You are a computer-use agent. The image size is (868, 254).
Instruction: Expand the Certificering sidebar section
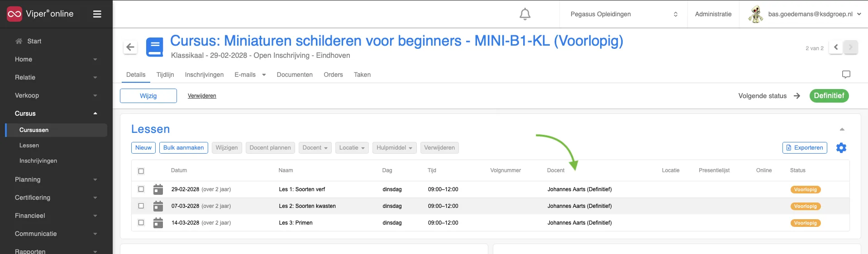pos(56,198)
